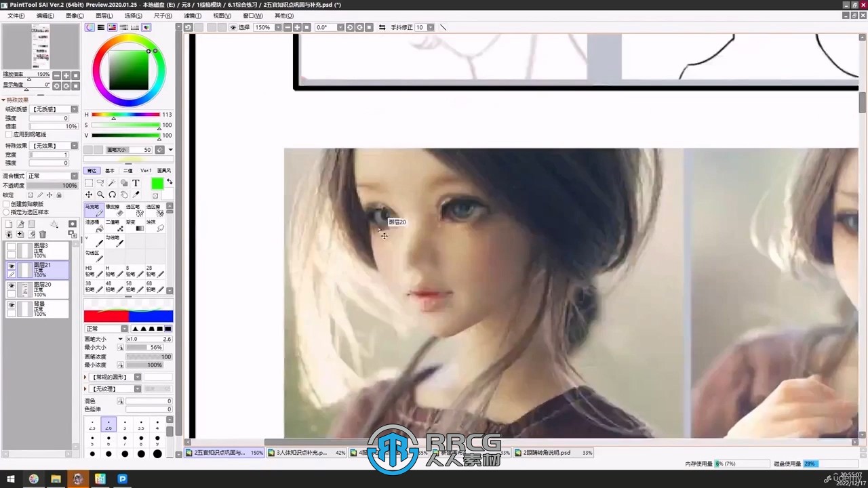The image size is (868, 488).
Task: Open the 文件(F) menu
Action: coord(16,16)
